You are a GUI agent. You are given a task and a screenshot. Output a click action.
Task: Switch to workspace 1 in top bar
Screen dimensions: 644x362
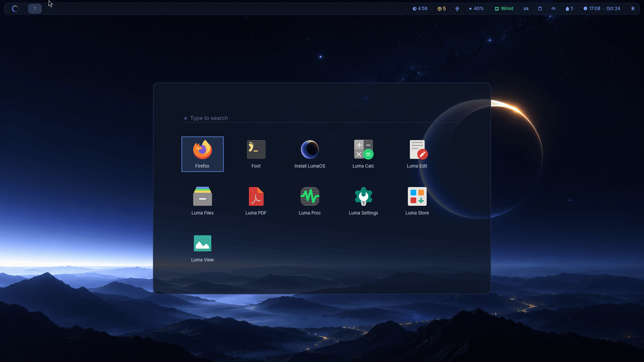pyautogui.click(x=35, y=9)
